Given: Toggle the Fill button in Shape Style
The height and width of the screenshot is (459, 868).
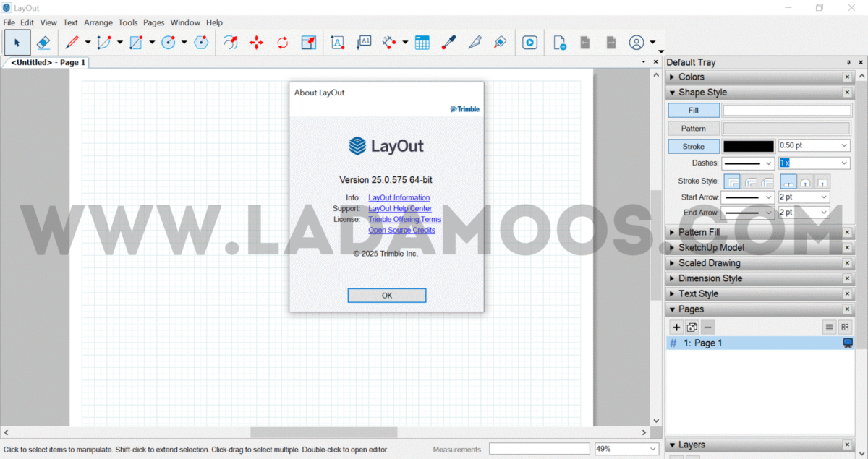Looking at the screenshot, I should coord(693,111).
